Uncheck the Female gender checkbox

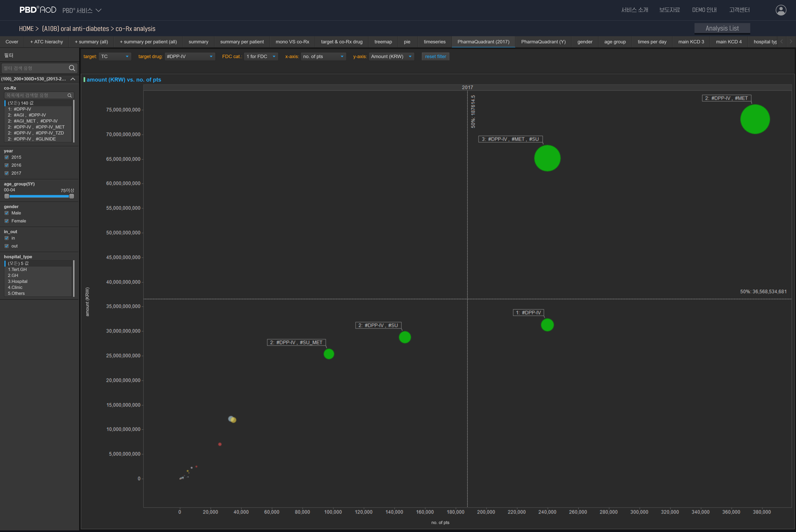(x=6, y=221)
